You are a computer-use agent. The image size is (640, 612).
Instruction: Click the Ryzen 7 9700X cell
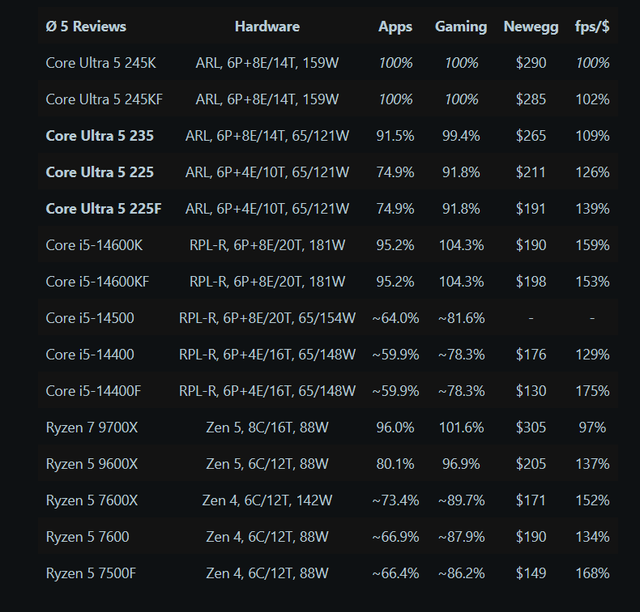click(x=92, y=427)
